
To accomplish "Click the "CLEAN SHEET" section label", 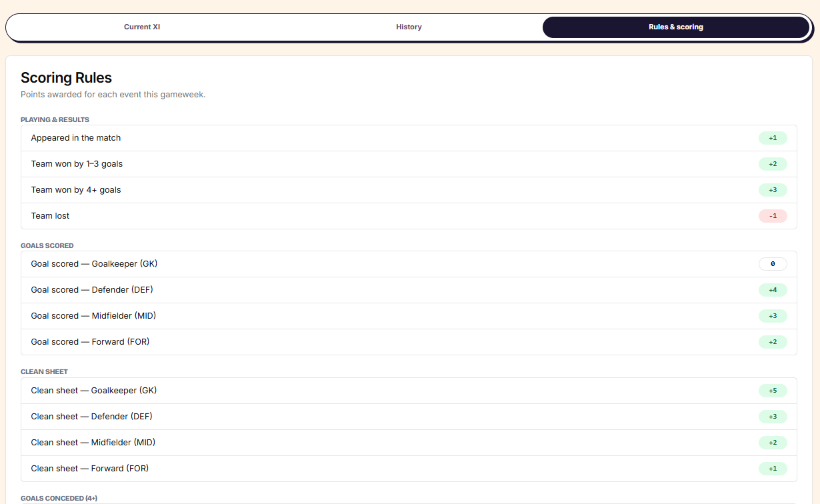I will pos(45,372).
